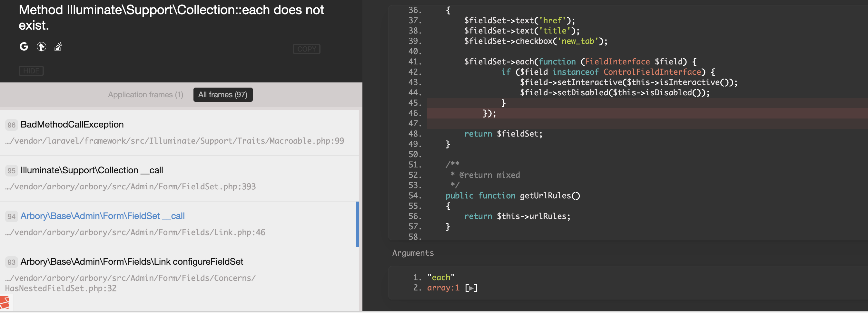
Task: Click the exception message heading text
Action: 171,17
